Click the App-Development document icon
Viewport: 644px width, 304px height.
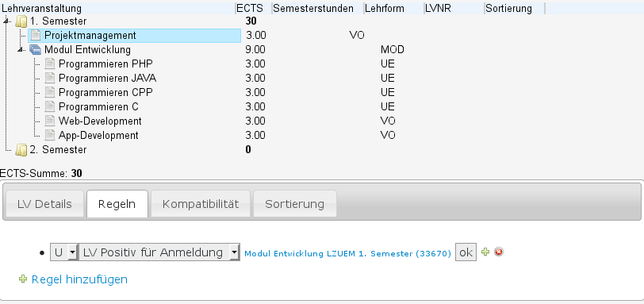[x=50, y=135]
